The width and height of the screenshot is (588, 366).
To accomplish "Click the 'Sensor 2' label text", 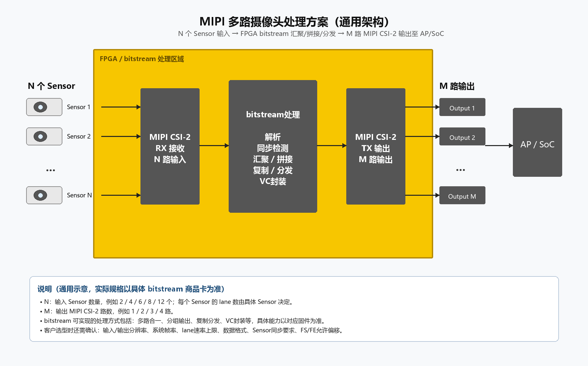I will click(79, 137).
